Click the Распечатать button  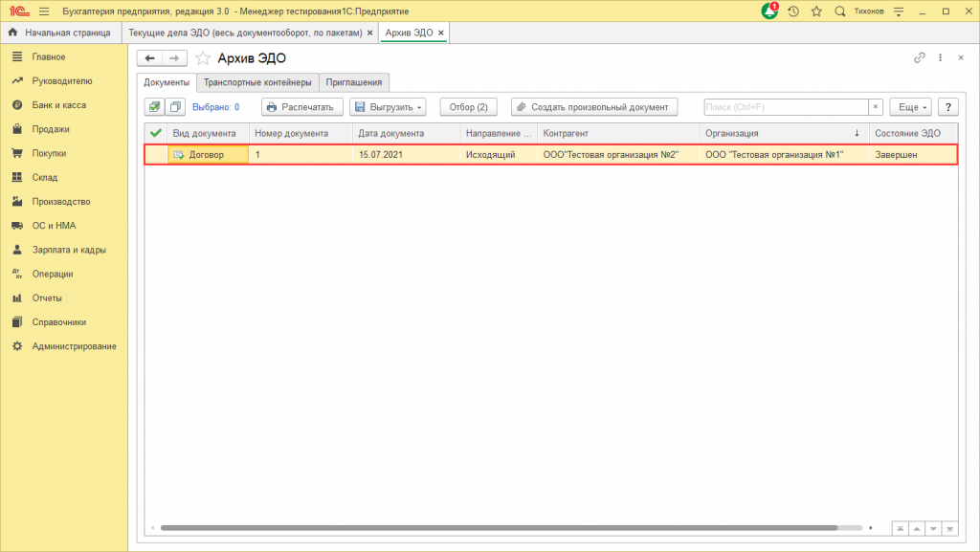[x=301, y=107]
